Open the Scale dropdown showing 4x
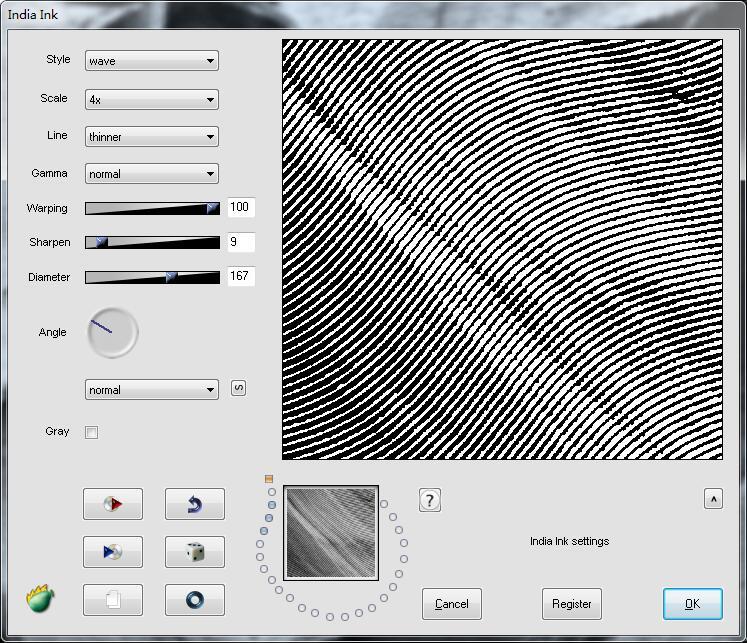Image resolution: width=747 pixels, height=643 pixels. point(152,99)
